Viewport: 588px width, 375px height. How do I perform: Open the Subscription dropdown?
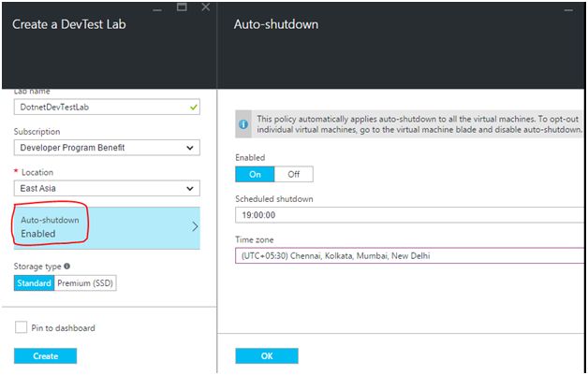(107, 148)
